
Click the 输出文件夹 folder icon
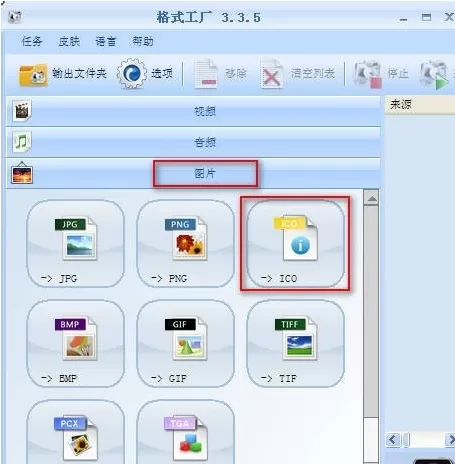tap(33, 75)
